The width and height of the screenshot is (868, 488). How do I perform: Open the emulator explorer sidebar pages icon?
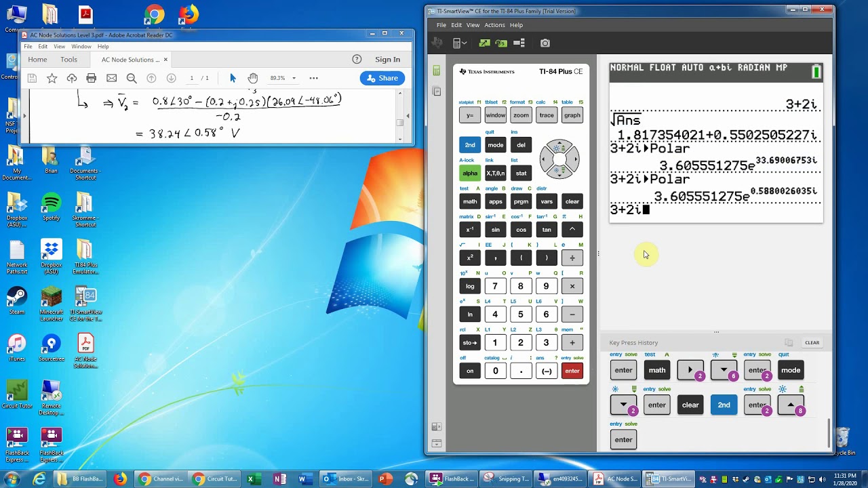(x=436, y=91)
